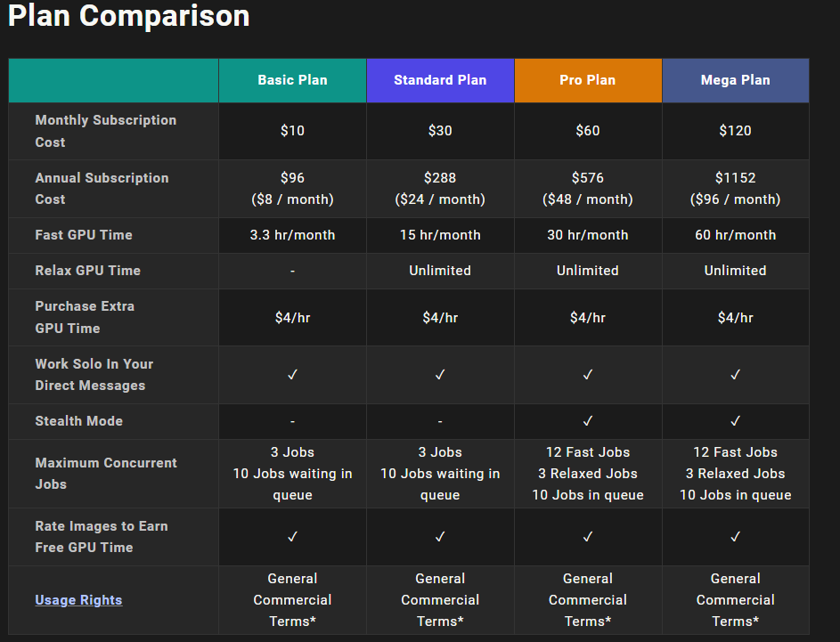Click the Plan Comparison heading

click(128, 15)
